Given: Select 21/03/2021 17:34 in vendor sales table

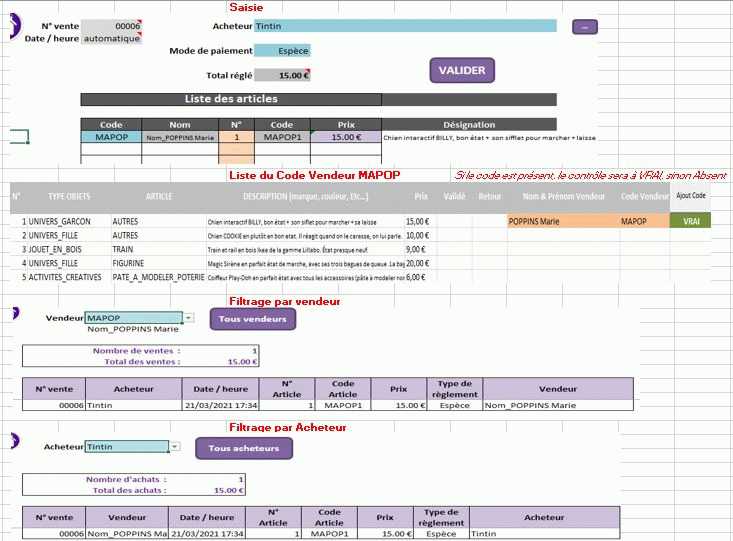Looking at the screenshot, I should (221, 405).
